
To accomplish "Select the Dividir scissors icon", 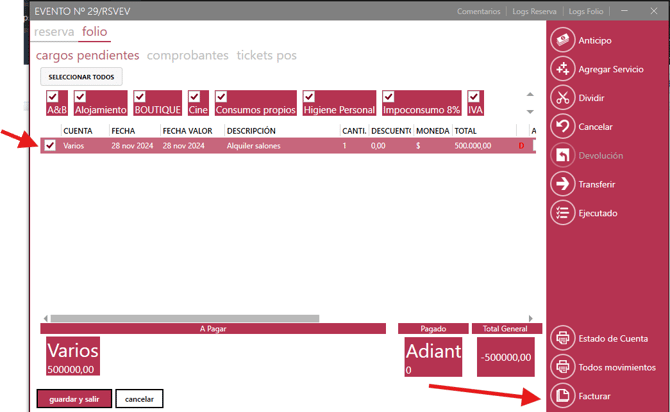I will (x=562, y=98).
